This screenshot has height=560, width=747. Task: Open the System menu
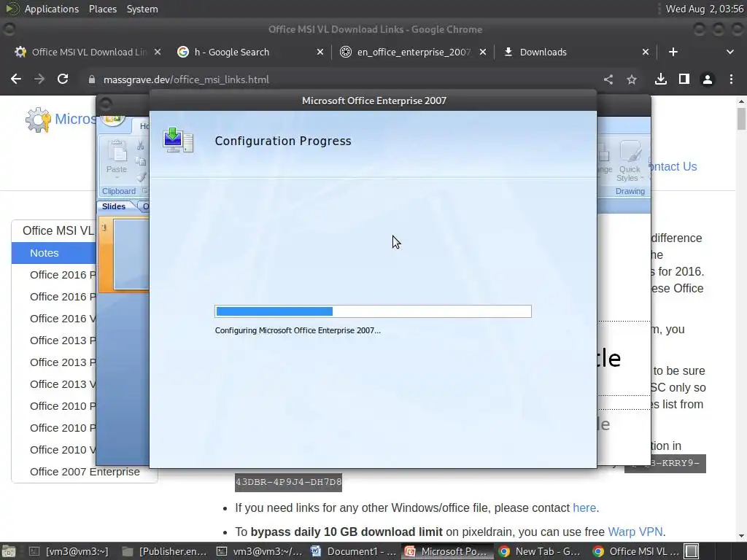click(x=142, y=9)
